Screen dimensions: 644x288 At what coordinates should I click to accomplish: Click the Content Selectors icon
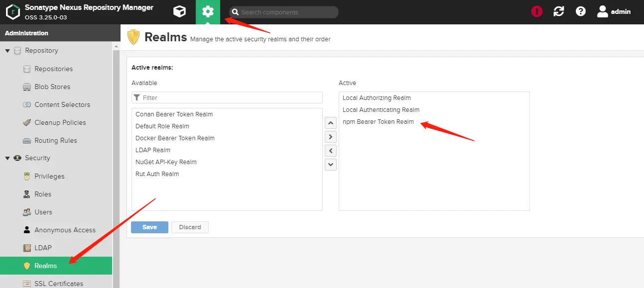pos(27,104)
